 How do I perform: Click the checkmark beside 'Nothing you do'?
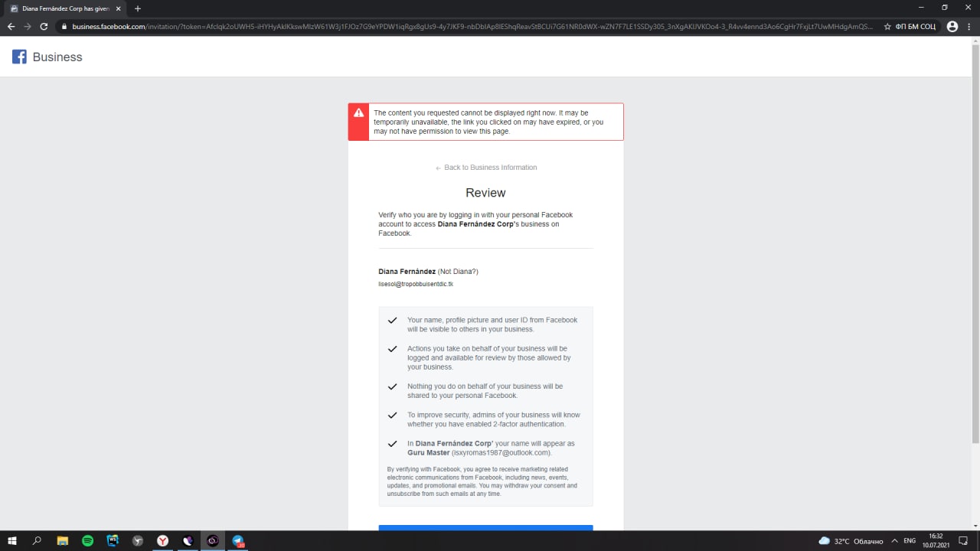pyautogui.click(x=392, y=387)
